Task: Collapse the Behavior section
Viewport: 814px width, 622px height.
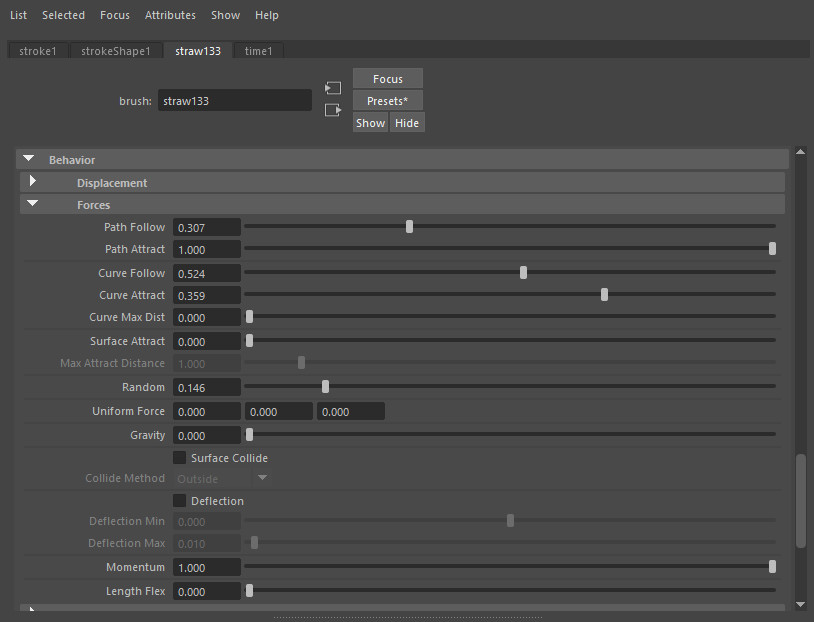Action: click(x=29, y=160)
